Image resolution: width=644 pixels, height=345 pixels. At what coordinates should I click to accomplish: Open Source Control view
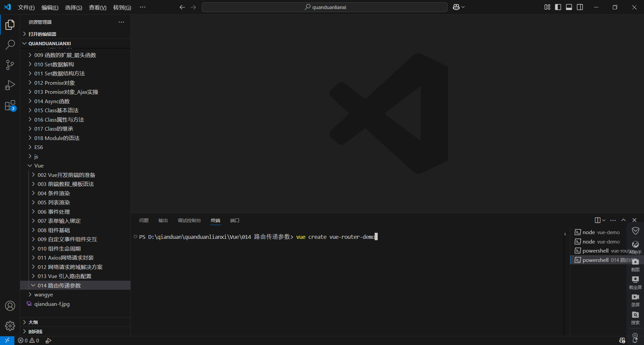point(10,65)
